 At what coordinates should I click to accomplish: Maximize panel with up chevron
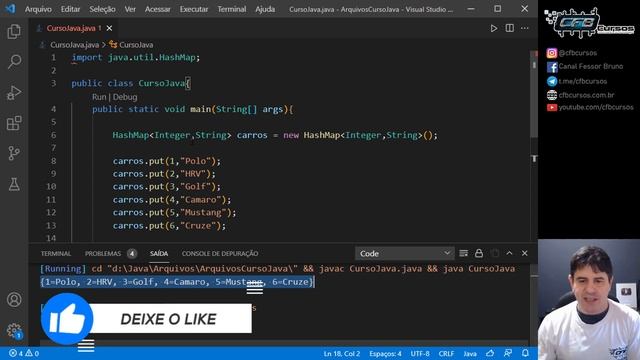click(509, 253)
